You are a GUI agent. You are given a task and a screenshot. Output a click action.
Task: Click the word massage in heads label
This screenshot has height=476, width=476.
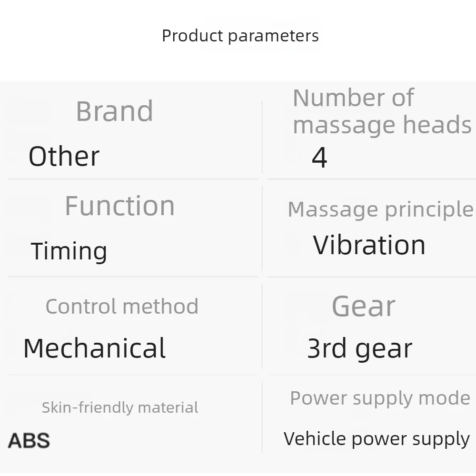pyautogui.click(x=344, y=125)
